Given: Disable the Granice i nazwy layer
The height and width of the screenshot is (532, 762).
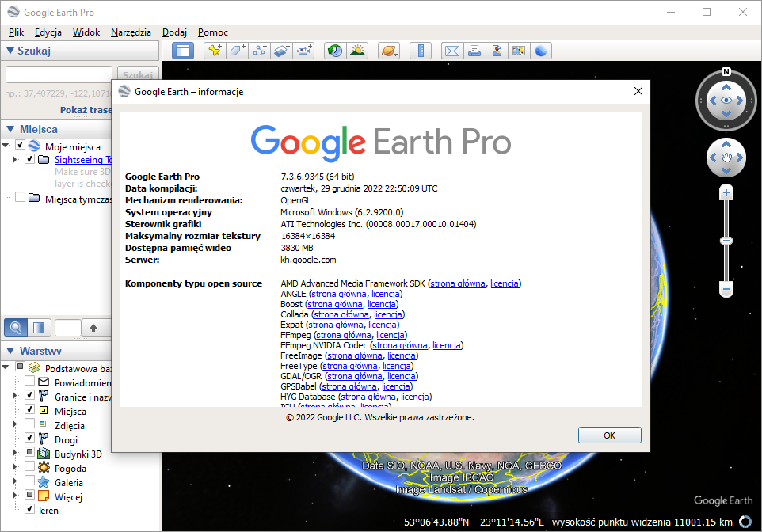Looking at the screenshot, I should pos(29,395).
